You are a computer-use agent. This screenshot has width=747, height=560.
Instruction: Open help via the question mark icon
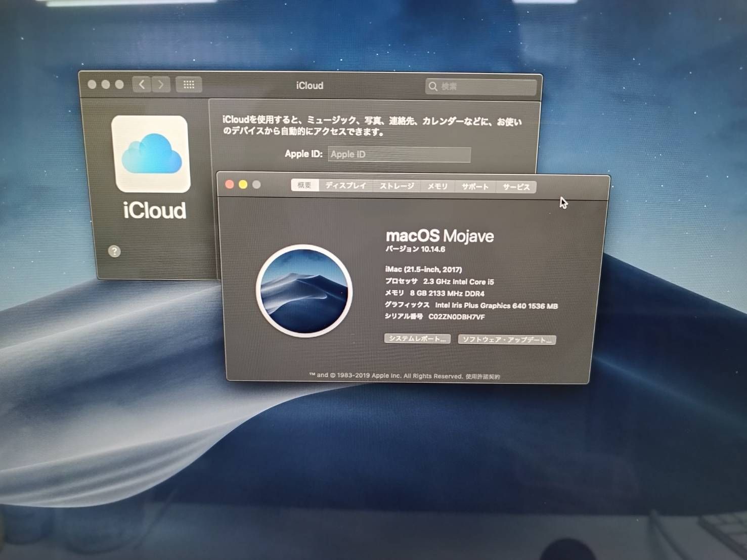pyautogui.click(x=114, y=251)
